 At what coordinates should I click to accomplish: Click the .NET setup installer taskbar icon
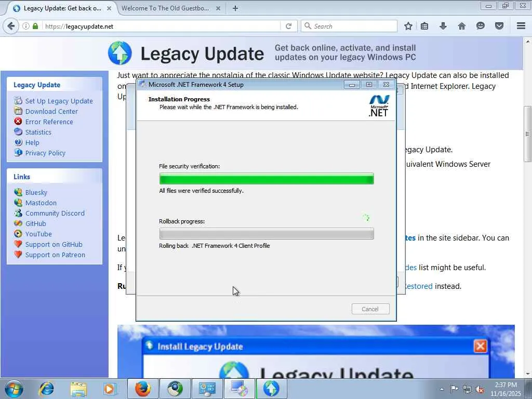pos(239,389)
